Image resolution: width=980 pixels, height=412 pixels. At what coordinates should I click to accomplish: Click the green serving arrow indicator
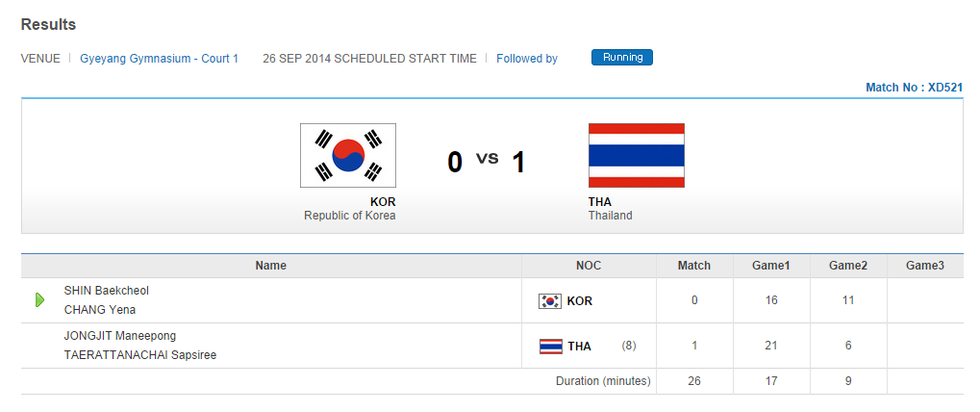coord(39,300)
